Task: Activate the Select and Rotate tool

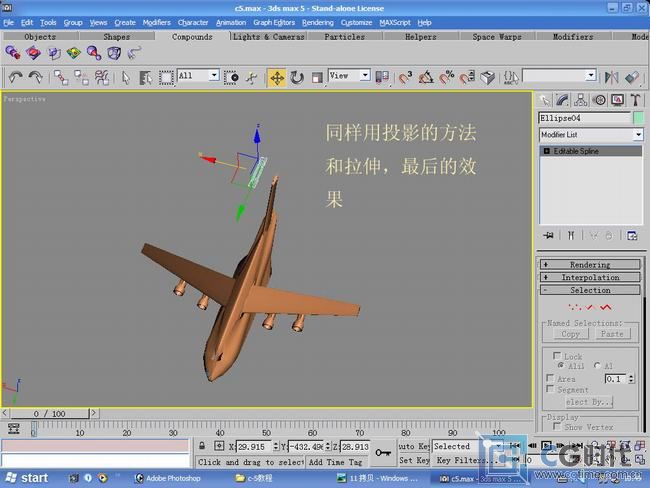Action: coord(297,78)
